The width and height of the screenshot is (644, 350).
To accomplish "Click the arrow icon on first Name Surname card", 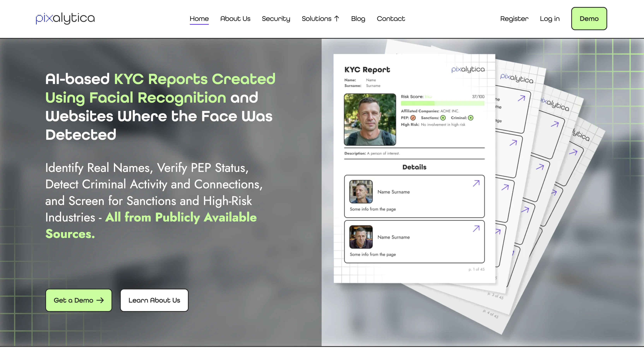I will pos(476,183).
